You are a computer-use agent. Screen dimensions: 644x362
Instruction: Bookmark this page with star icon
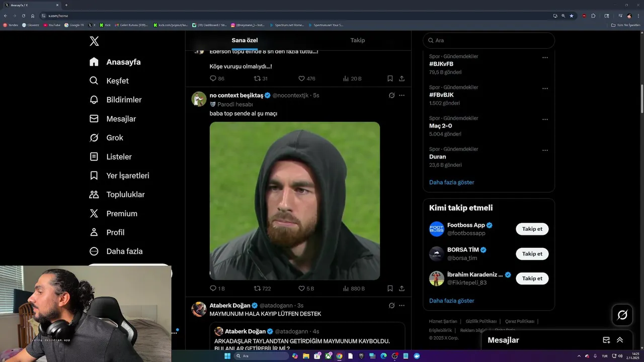572,16
